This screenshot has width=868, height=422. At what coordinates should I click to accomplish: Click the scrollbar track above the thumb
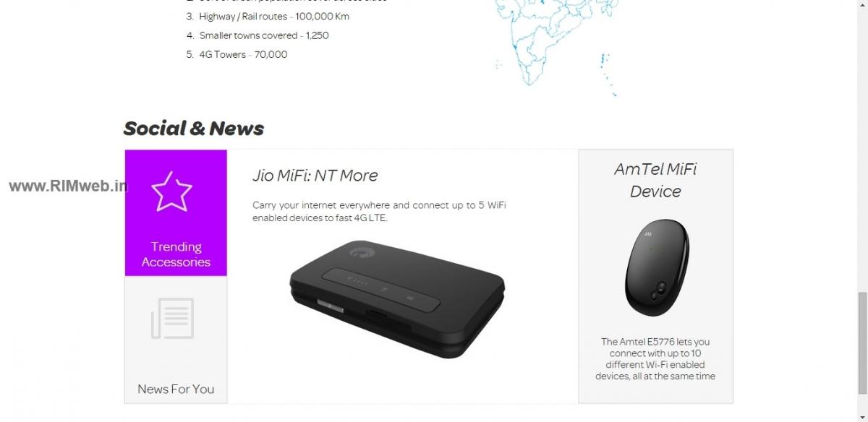(861, 145)
